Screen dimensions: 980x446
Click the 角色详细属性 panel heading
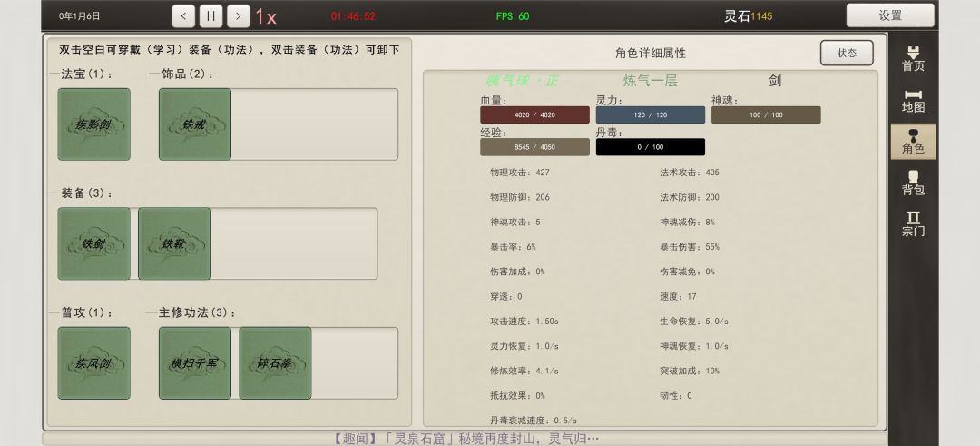[650, 54]
